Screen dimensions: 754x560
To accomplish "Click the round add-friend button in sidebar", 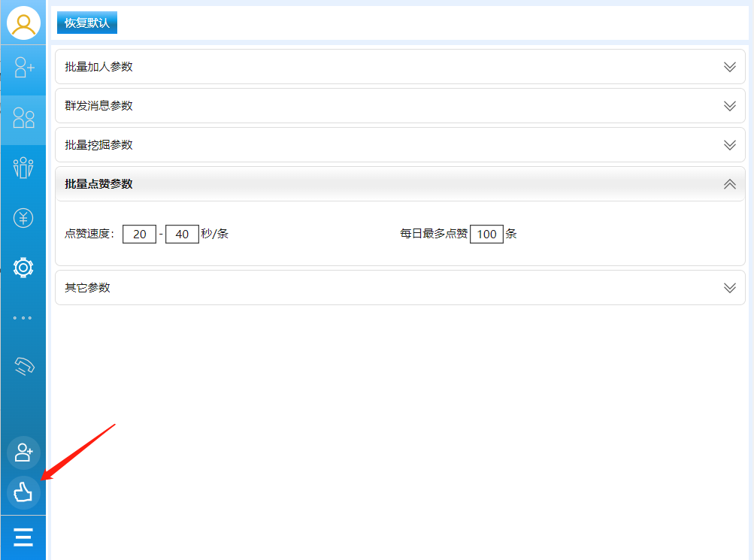I will (23, 453).
